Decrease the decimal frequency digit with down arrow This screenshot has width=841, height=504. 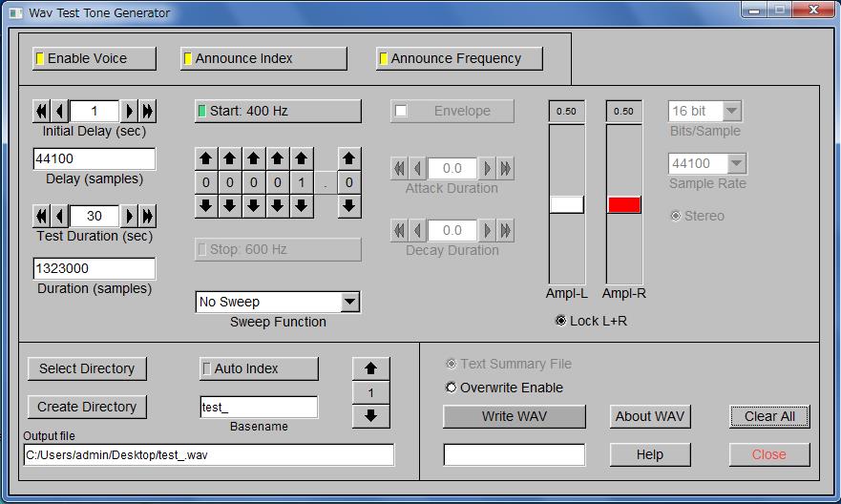[349, 205]
